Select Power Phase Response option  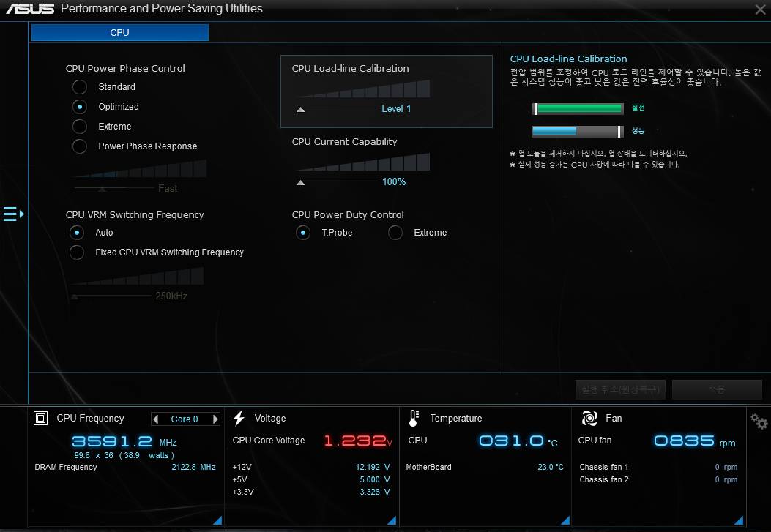pyautogui.click(x=80, y=146)
